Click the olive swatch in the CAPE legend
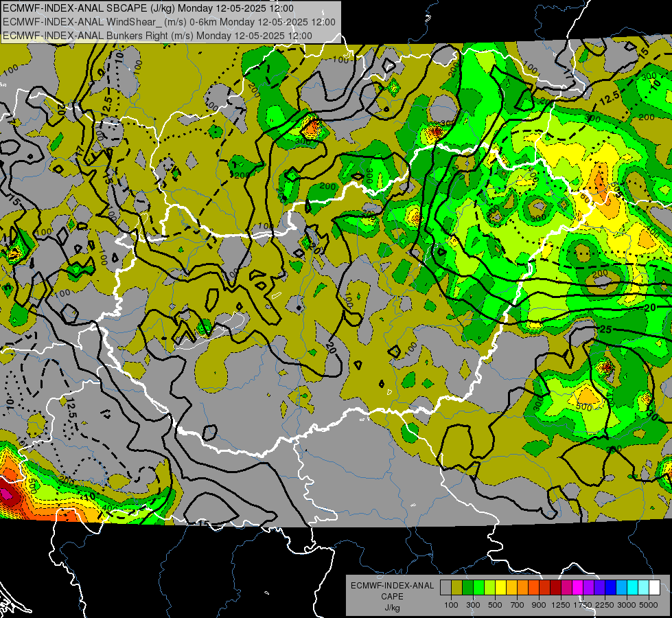672x618 pixels. click(457, 588)
